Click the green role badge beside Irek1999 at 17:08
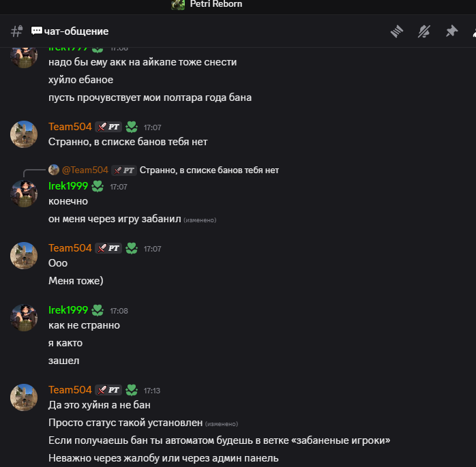 point(98,310)
